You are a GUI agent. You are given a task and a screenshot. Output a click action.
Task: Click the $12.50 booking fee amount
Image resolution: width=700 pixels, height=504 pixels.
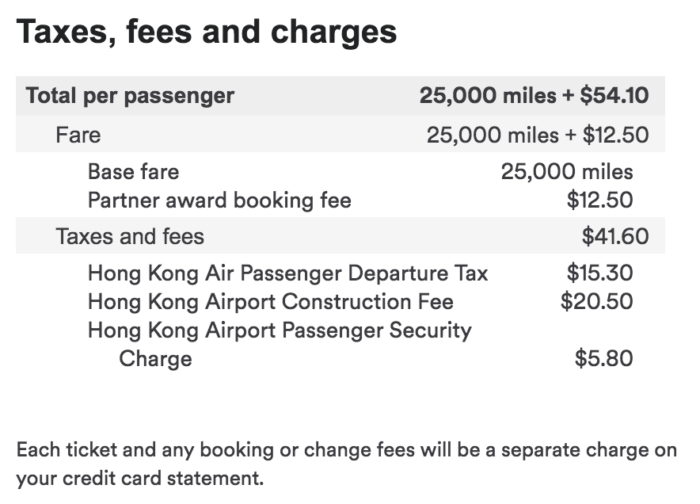point(600,200)
